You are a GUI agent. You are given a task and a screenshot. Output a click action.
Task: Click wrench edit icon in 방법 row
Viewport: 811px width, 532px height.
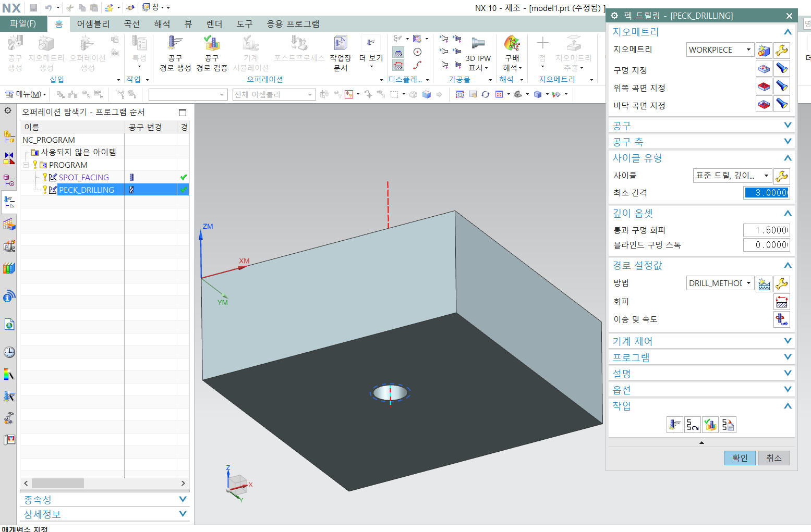pyautogui.click(x=781, y=284)
